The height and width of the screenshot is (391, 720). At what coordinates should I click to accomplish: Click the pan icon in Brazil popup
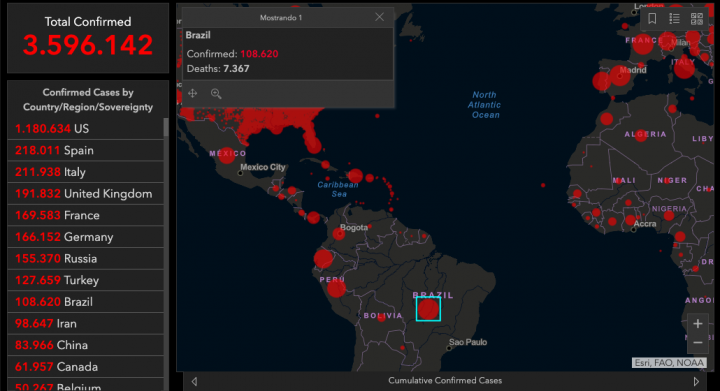192,94
